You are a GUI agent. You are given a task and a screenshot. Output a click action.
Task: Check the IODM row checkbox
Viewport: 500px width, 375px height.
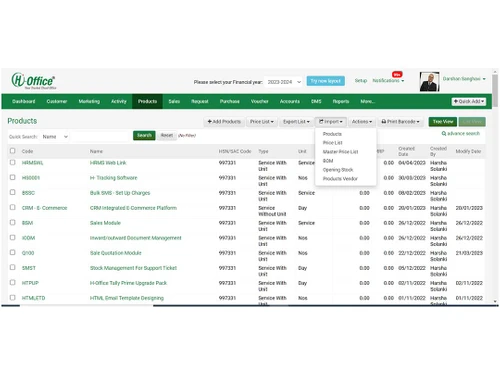point(13,237)
